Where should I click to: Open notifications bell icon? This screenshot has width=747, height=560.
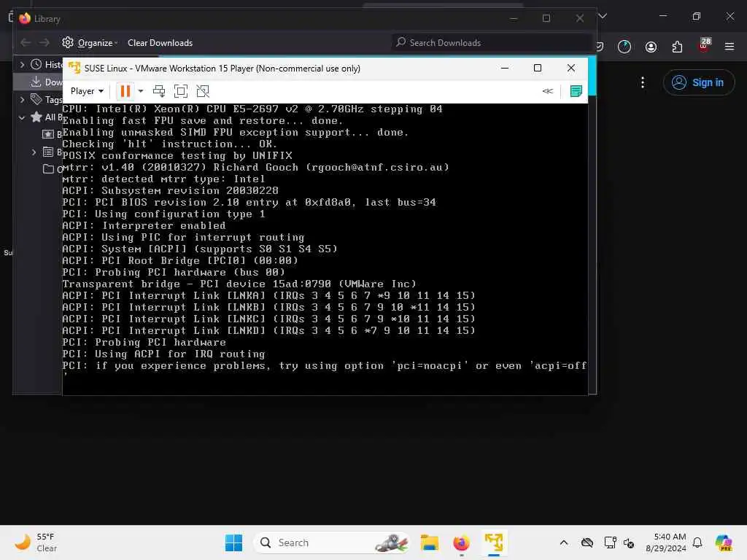[697, 542]
